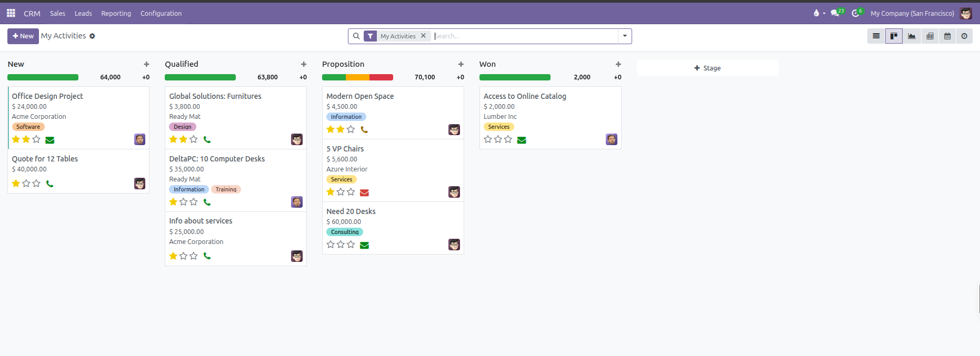Click the Software tag on Office Design Project
Image resolution: width=980 pixels, height=356 pixels.
(28, 127)
